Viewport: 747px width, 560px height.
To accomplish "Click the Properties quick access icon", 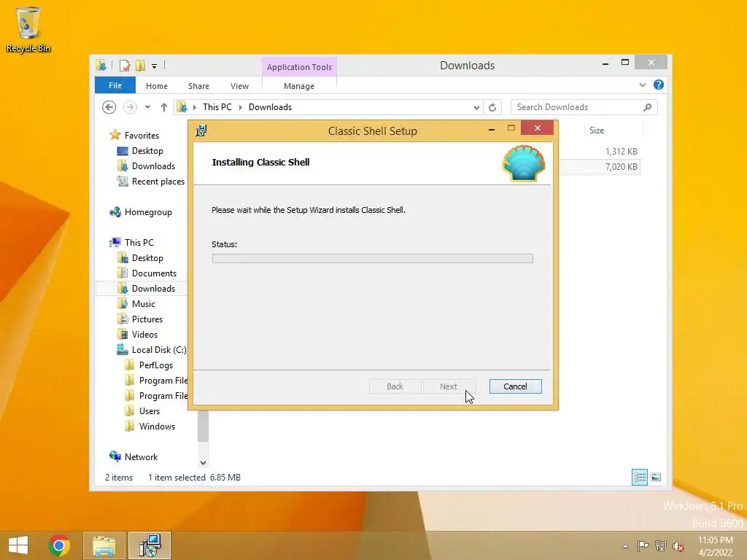I will (x=124, y=65).
